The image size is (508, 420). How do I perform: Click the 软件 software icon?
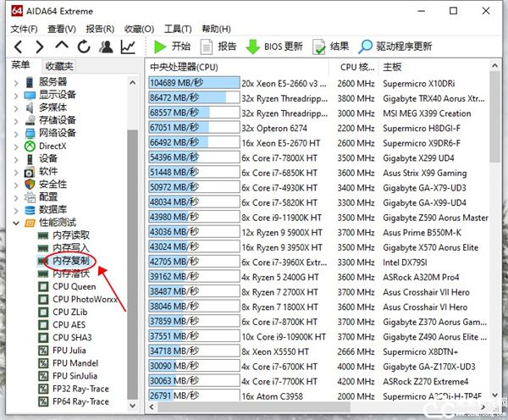tap(30, 172)
